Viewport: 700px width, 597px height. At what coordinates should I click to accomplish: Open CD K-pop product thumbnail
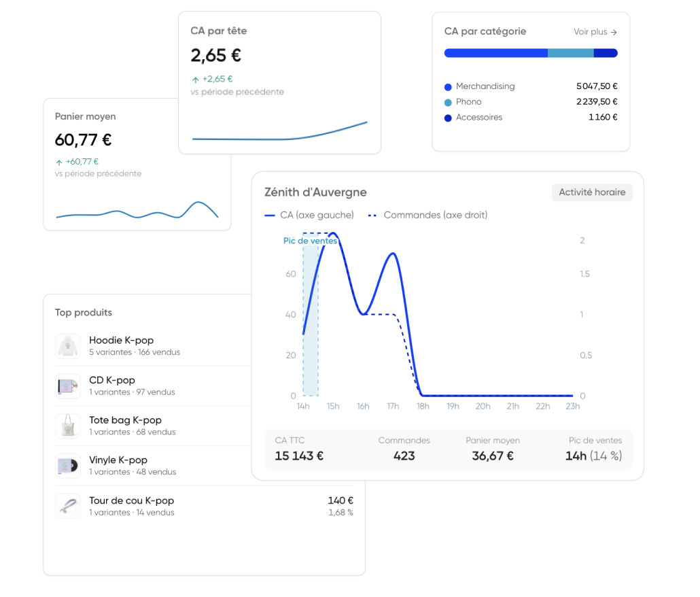pos(68,386)
